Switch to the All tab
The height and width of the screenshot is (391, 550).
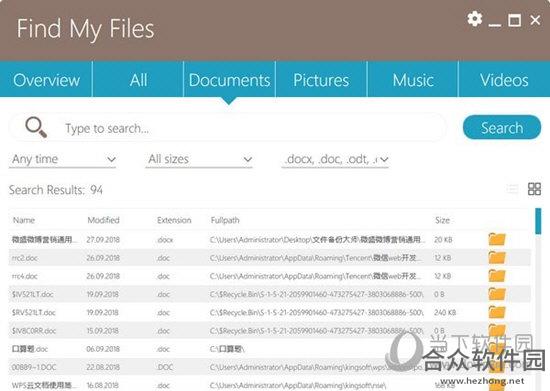click(x=138, y=80)
